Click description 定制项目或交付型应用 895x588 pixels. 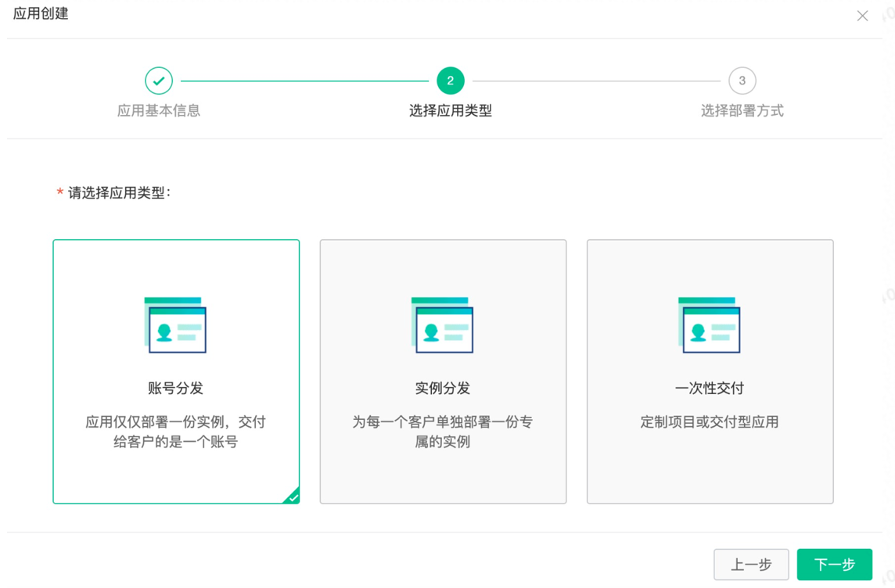710,422
